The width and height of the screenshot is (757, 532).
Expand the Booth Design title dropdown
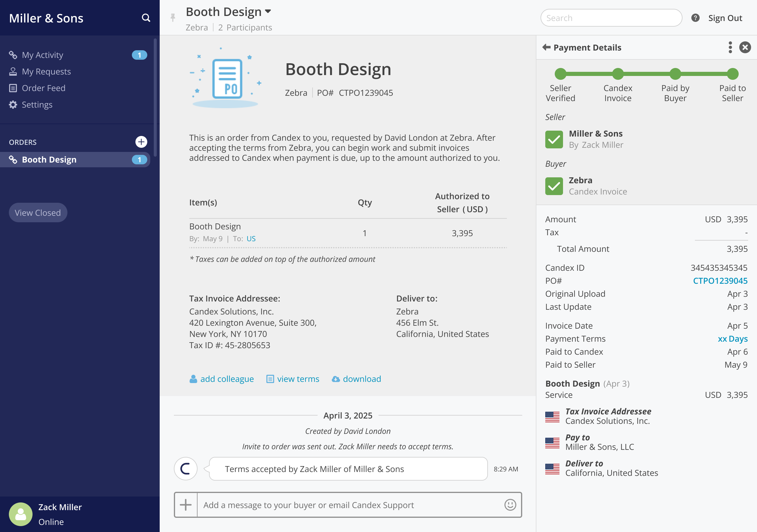[268, 12]
